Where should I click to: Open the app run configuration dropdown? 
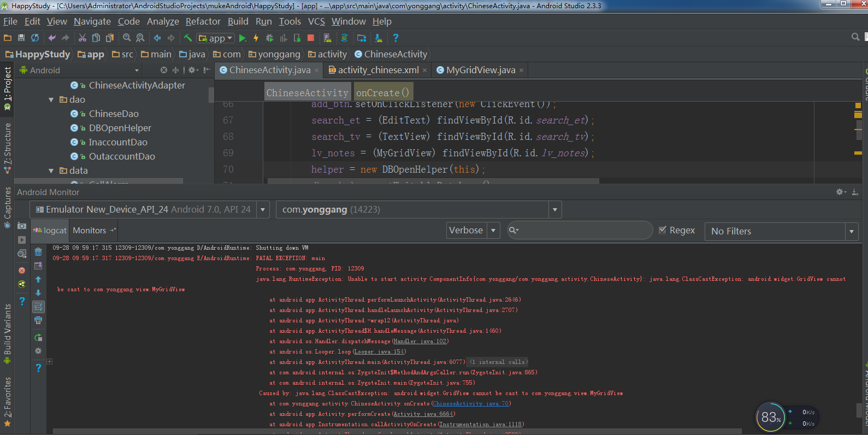(215, 38)
